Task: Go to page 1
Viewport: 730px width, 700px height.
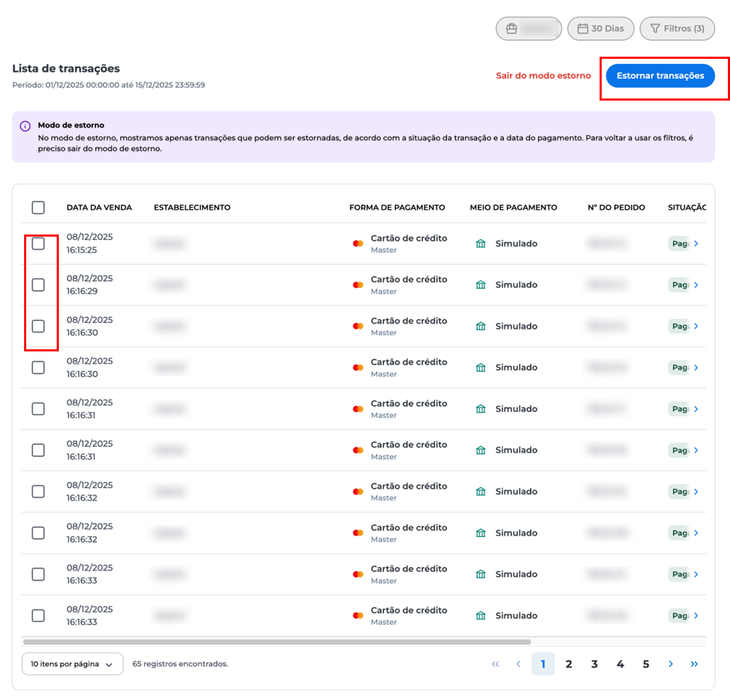Action: coord(543,664)
